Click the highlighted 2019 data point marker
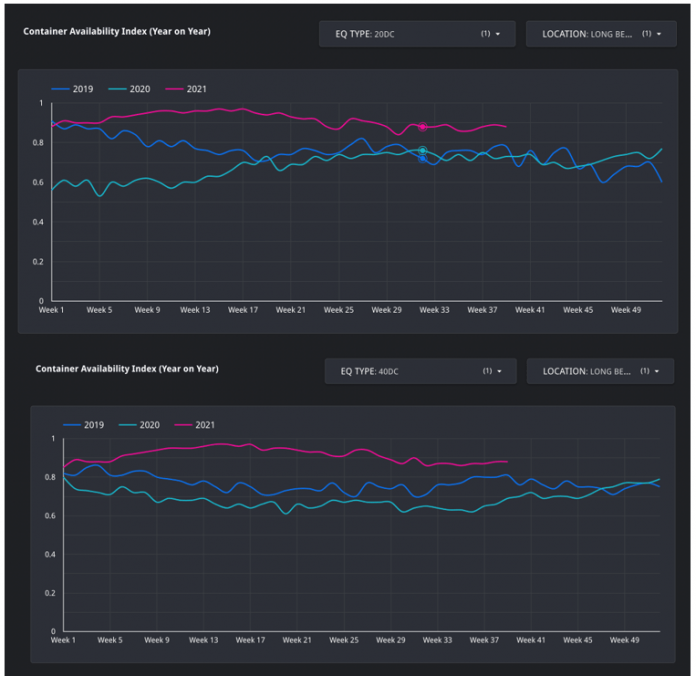 click(x=423, y=158)
